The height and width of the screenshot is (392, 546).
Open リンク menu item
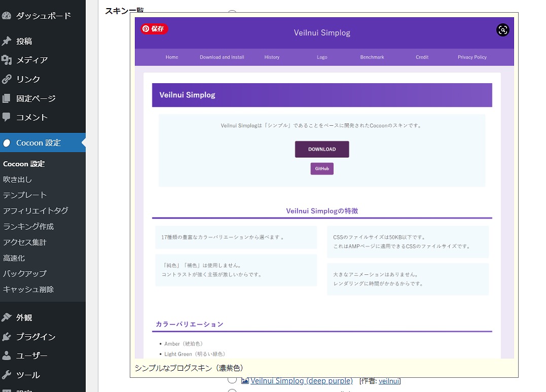click(28, 79)
